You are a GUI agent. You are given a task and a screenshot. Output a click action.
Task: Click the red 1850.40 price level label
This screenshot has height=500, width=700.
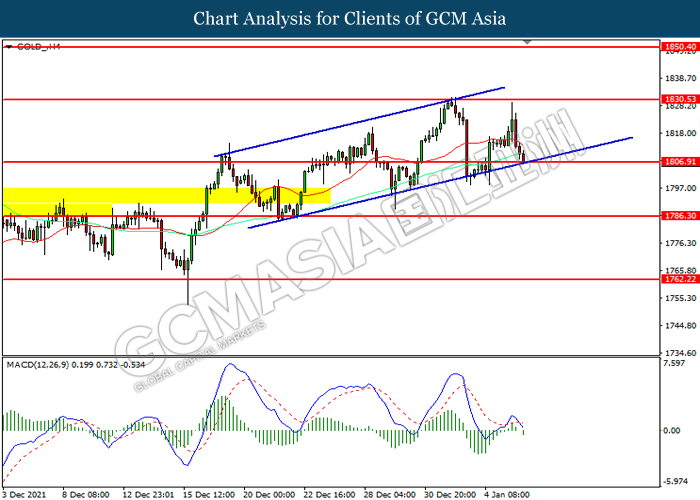tap(680, 46)
